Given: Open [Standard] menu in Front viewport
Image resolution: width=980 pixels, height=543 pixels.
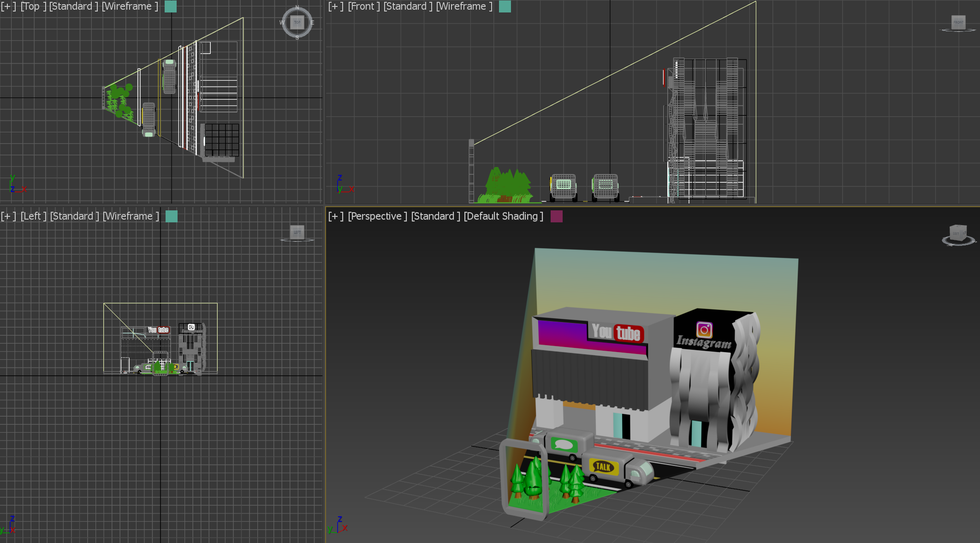Looking at the screenshot, I should [408, 6].
